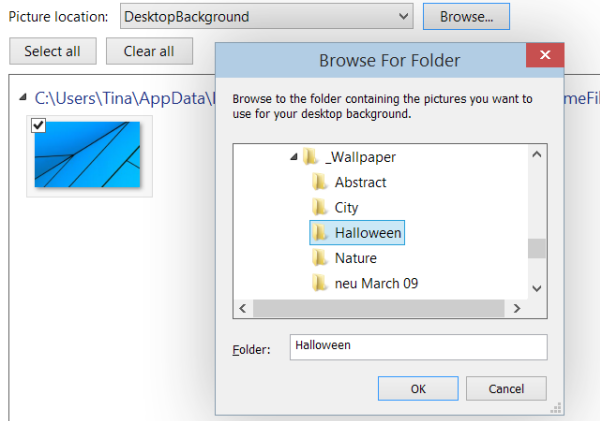This screenshot has height=421, width=600.
Task: Select the Abstract folder label
Action: pos(360,182)
